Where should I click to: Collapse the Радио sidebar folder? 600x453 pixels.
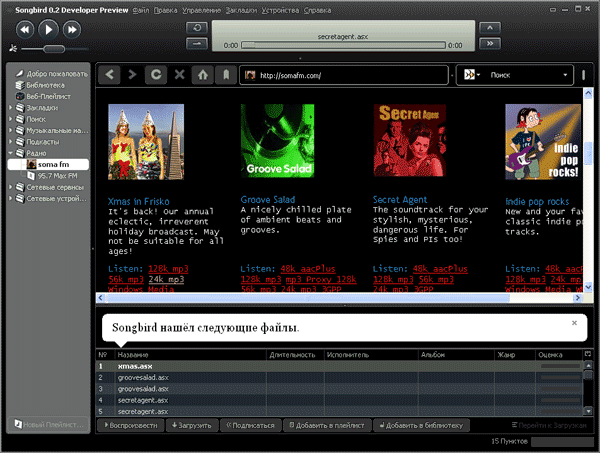(11, 153)
